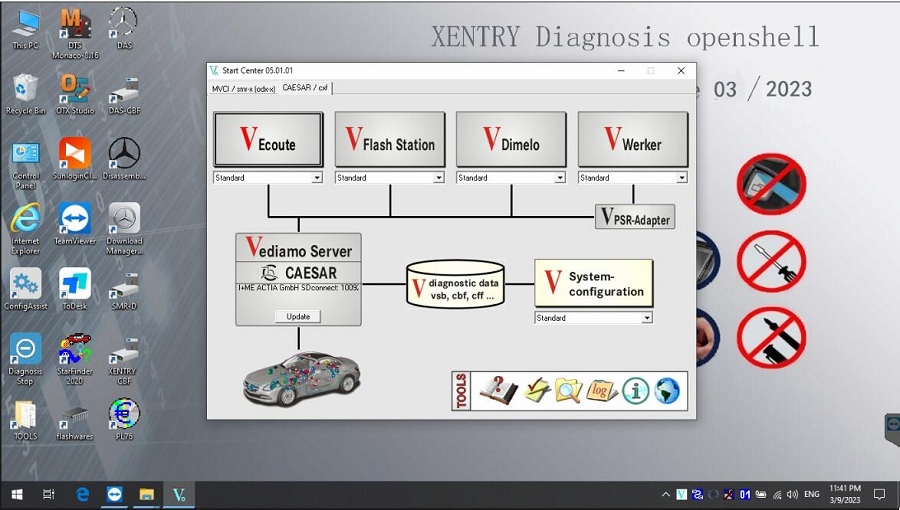Select the CAESAR / cxf tab
Screen dimensions: 900x510
pyautogui.click(x=305, y=88)
